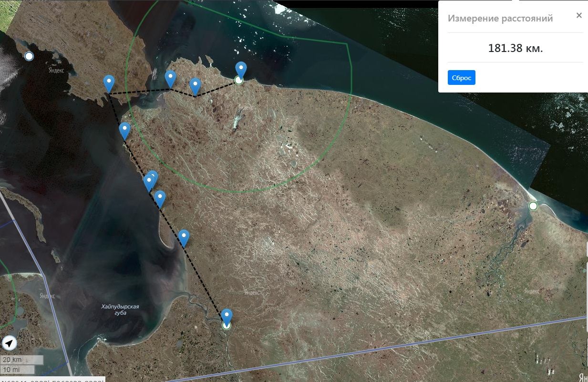Viewport: 588px width, 382px height.
Task: Click the second pin on the northern route segment
Action: coord(170,78)
